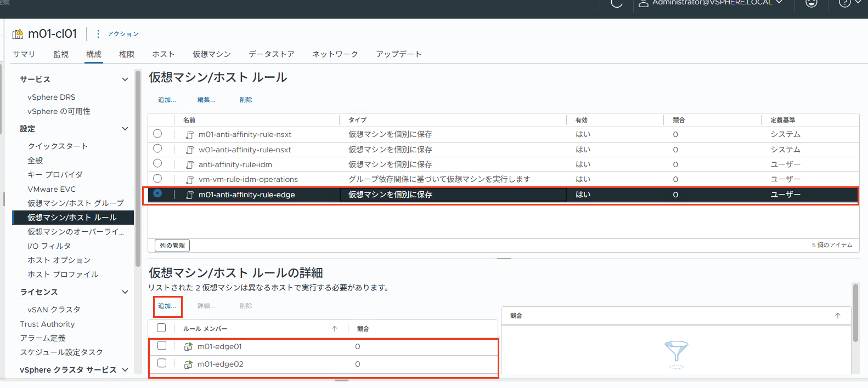This screenshot has height=388, width=868.
Task: Open vSphere DRS in sidebar
Action: (52, 97)
